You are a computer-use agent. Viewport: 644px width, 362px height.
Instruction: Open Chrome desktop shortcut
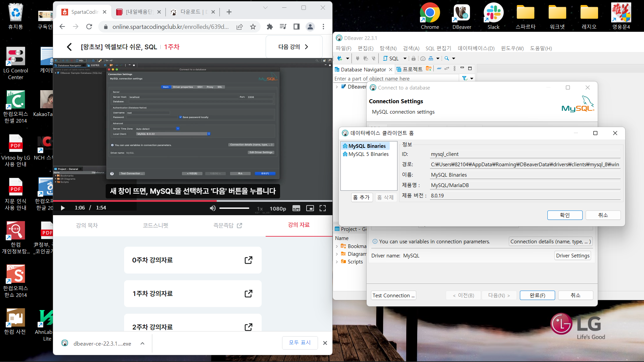430,16
